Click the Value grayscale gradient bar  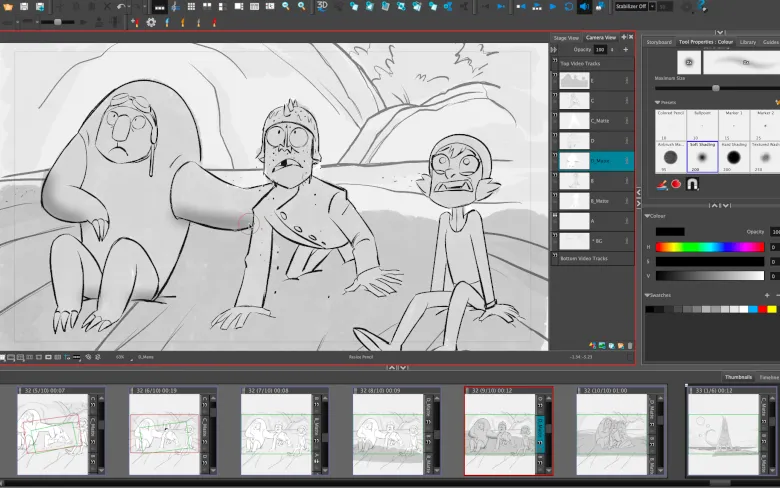(x=709, y=276)
